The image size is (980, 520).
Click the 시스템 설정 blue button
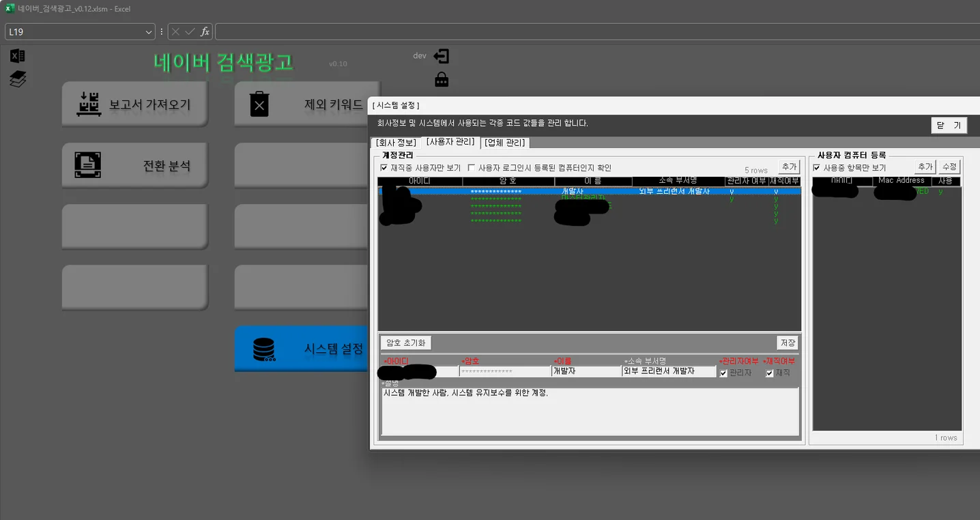pyautogui.click(x=300, y=349)
